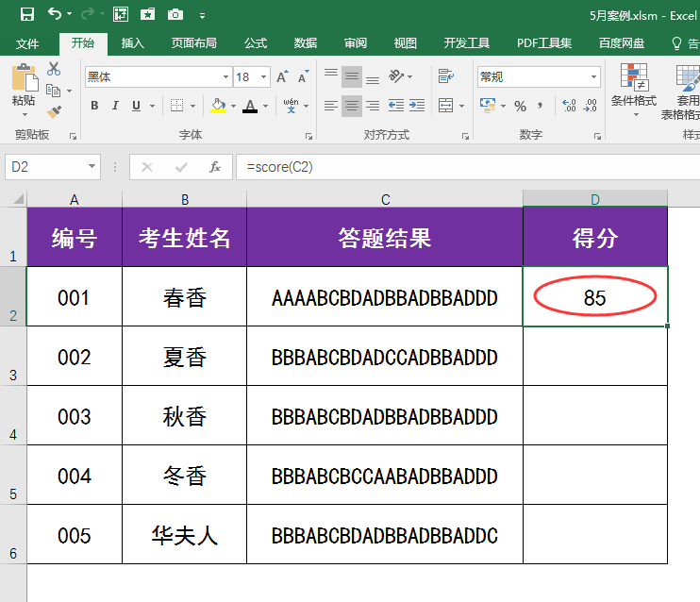
Task: Customize Quick Access Toolbar dropdown arrow
Action: [202, 16]
